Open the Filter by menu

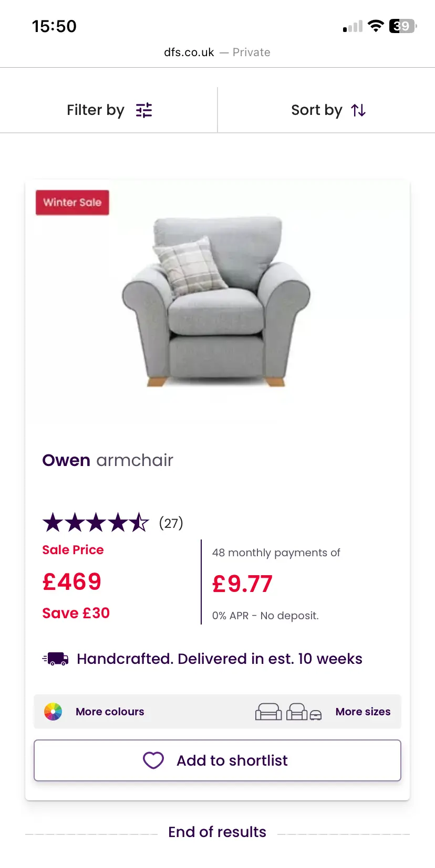(109, 110)
